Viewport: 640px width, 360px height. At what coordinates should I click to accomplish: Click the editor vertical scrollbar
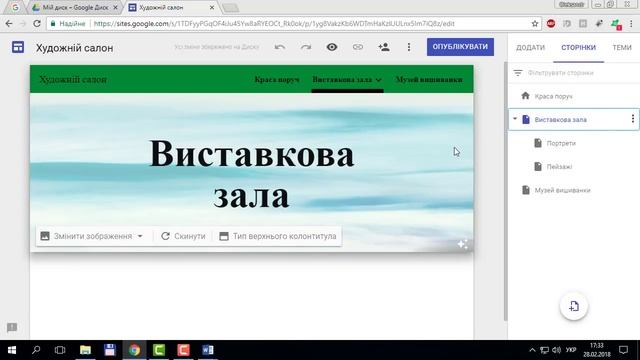506,191
